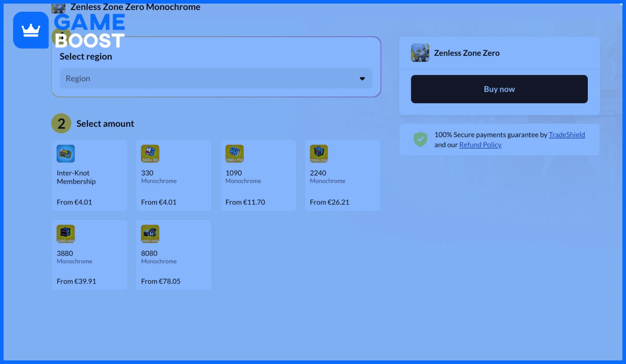
Task: Click the 1090 Monochrome pack icon
Action: coord(235,154)
